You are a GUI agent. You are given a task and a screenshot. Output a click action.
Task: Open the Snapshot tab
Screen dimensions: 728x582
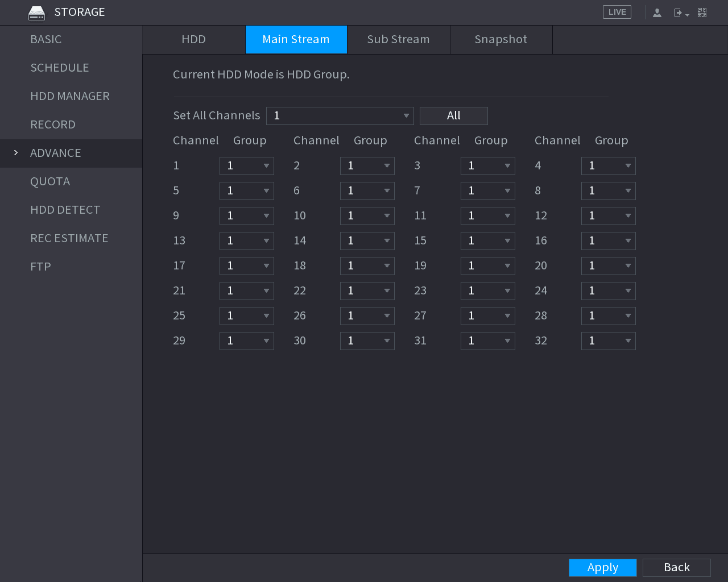click(501, 39)
